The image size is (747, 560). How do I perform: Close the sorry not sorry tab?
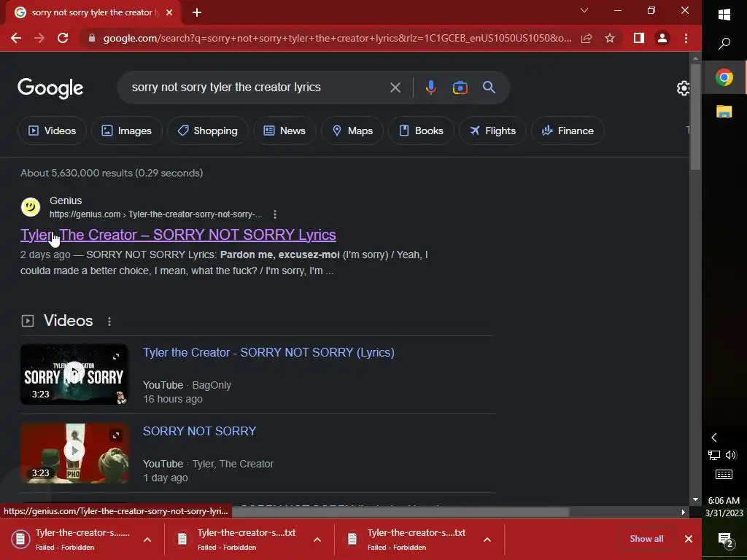[169, 12]
